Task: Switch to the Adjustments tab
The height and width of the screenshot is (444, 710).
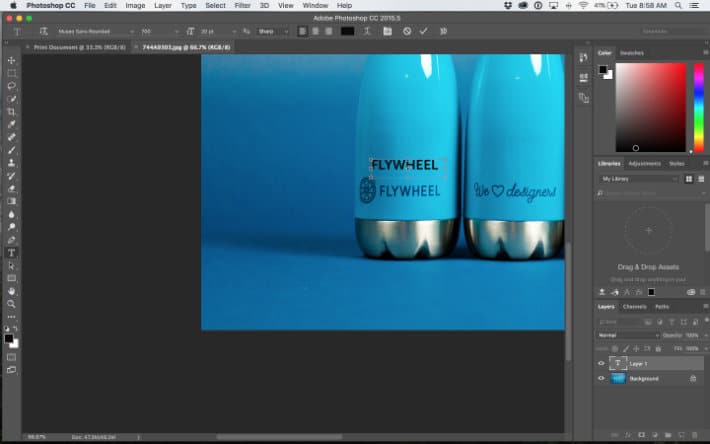Action: pyautogui.click(x=644, y=163)
